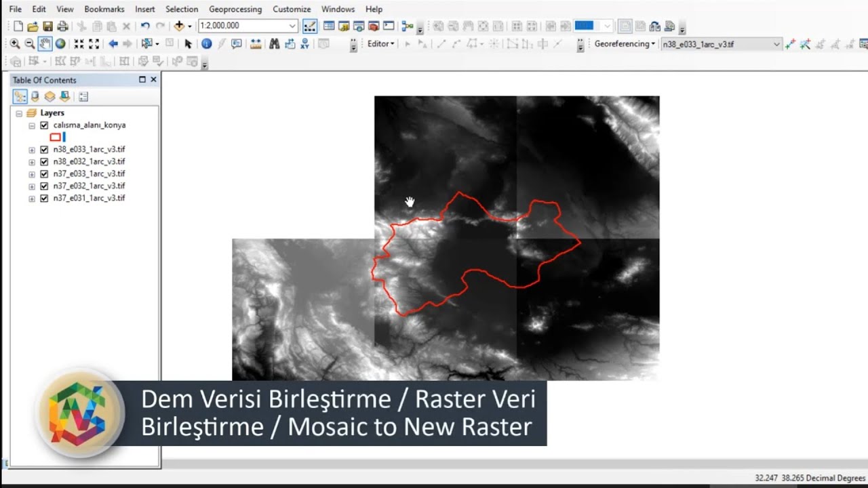This screenshot has height=488, width=868.
Task: Open the Georeferencing dropdown menu
Action: [625, 44]
